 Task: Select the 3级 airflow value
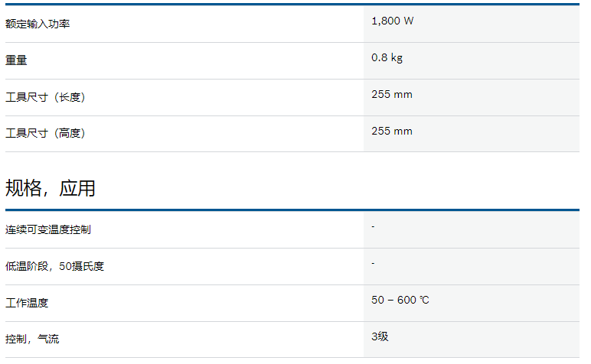coord(380,336)
